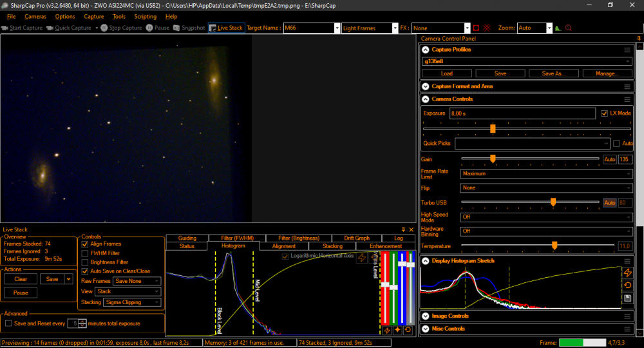Click the lightning icon below the color sliders
This screenshot has height=348, width=644.
[387, 330]
